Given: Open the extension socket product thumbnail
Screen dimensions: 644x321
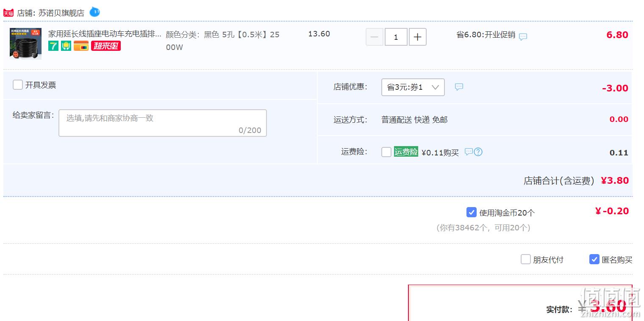Looking at the screenshot, I should coord(26,44).
